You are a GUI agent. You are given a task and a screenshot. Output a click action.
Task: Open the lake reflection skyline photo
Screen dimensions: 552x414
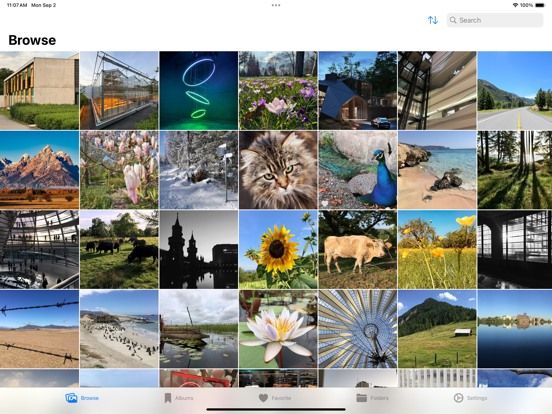click(515, 329)
